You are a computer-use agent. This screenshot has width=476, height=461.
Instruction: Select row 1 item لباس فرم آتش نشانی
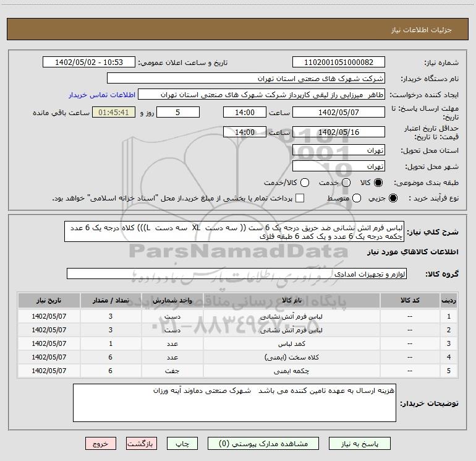[x=291, y=316]
